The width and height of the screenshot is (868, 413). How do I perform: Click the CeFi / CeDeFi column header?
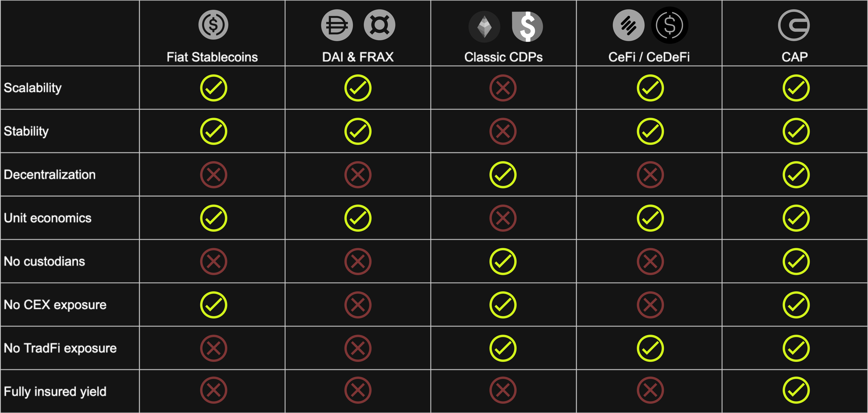[x=649, y=57]
